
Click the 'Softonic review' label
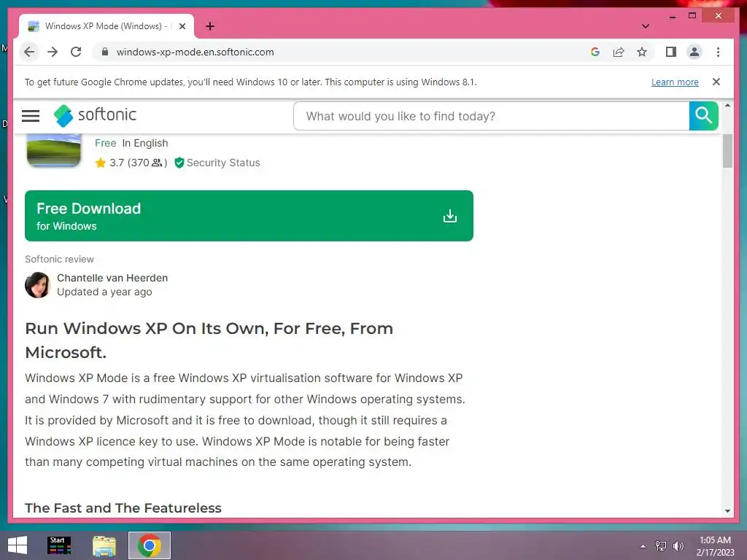[60, 259]
